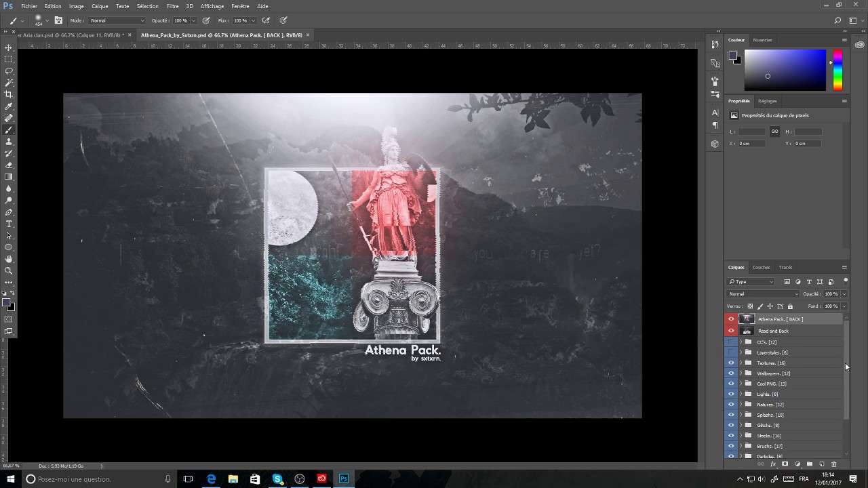Image resolution: width=868 pixels, height=488 pixels.
Task: Toggle airbrush build-up mode in options bar
Action: [x=267, y=20]
